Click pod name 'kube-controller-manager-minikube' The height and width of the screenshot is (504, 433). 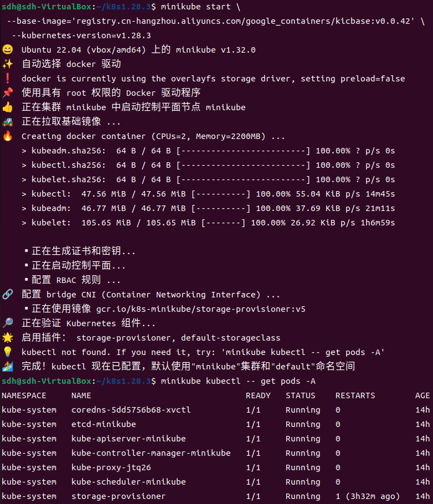coord(151,453)
